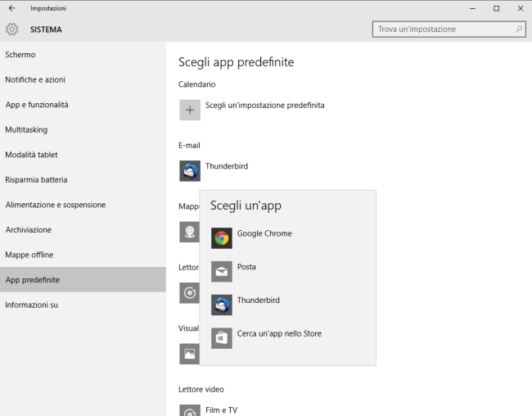Open Schermo settings
Screen dimensions: 532x416
(x=83, y=55)
